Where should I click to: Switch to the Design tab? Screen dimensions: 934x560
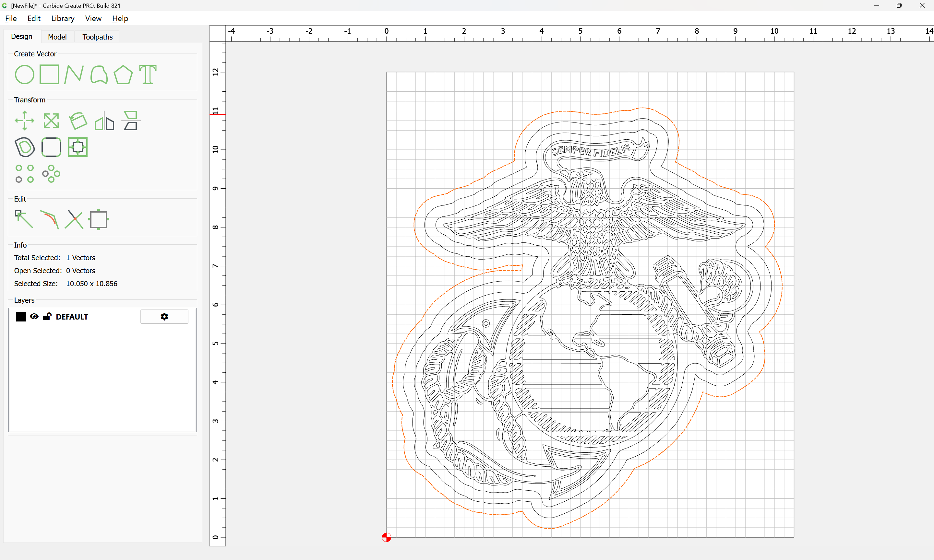click(21, 37)
